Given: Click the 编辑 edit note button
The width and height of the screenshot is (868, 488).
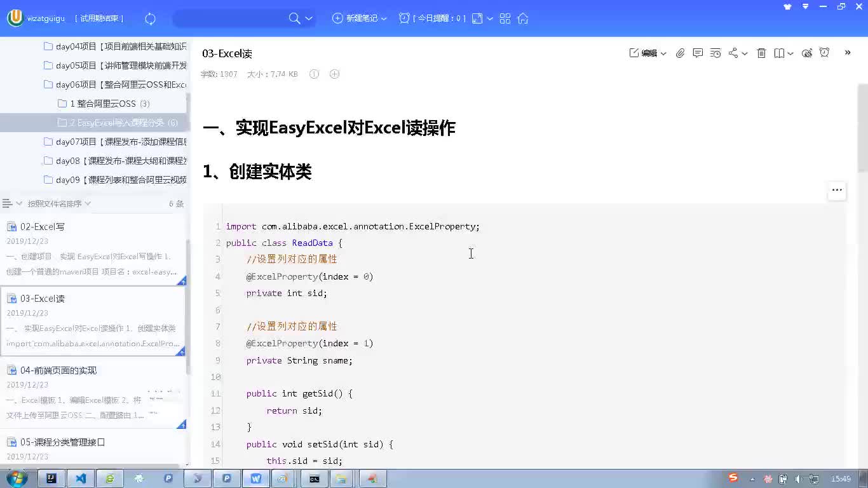Looking at the screenshot, I should point(643,53).
